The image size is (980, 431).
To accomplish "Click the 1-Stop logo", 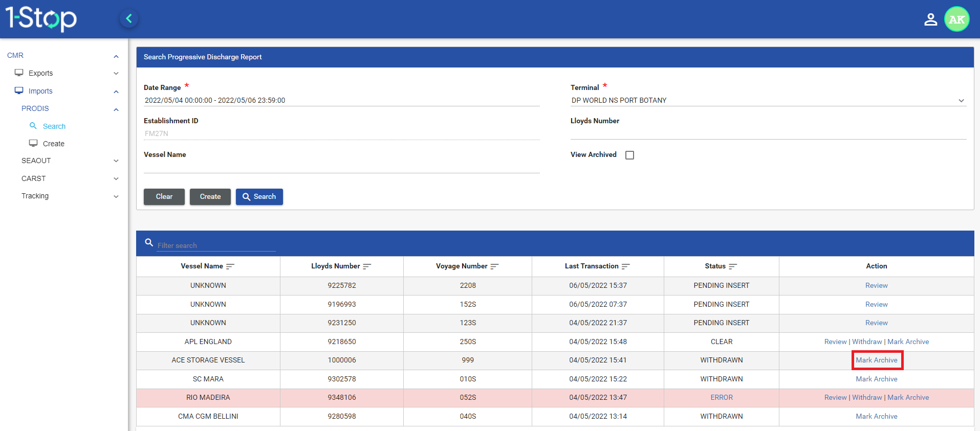I will [41, 18].
